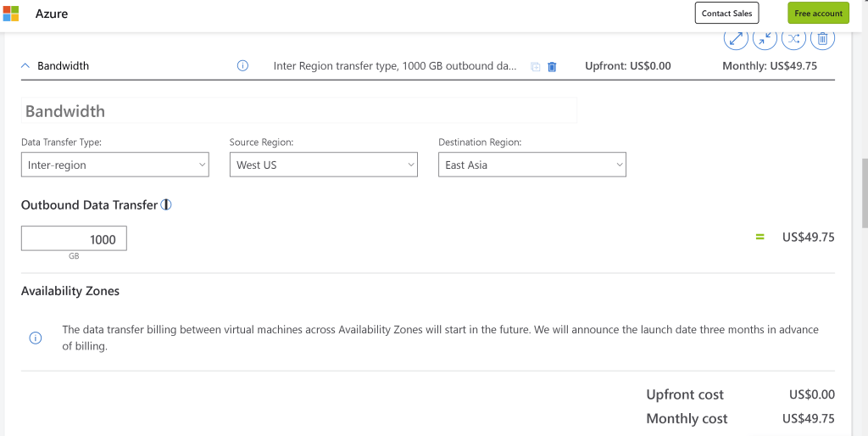The width and height of the screenshot is (868, 436).
Task: Click the Inter Region transfer type summary text
Action: pos(395,66)
